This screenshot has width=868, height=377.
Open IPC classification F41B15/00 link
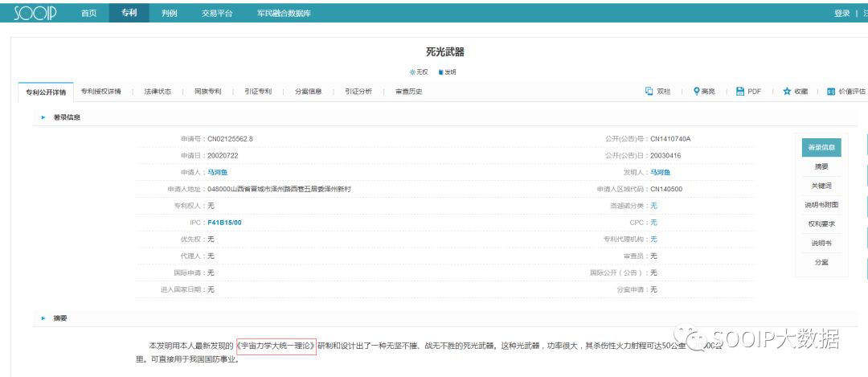(x=224, y=223)
